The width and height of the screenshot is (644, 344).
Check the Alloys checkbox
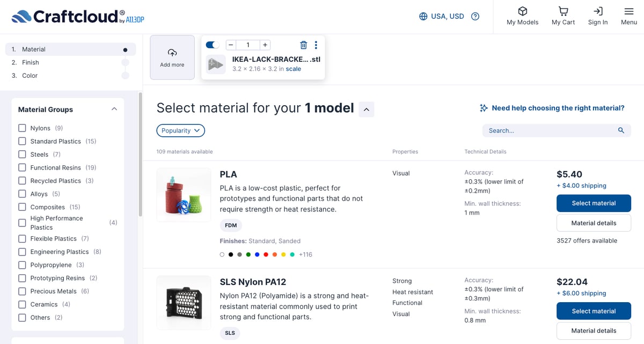[x=22, y=194]
